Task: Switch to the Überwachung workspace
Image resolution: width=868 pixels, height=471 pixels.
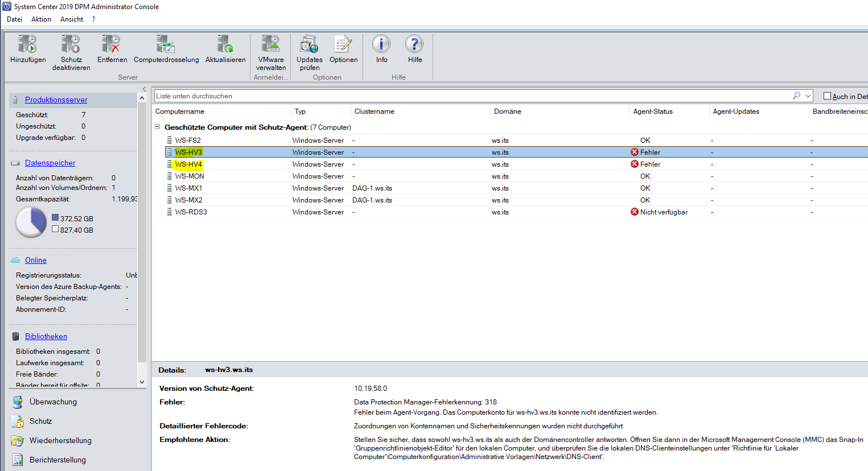Action: (53, 402)
